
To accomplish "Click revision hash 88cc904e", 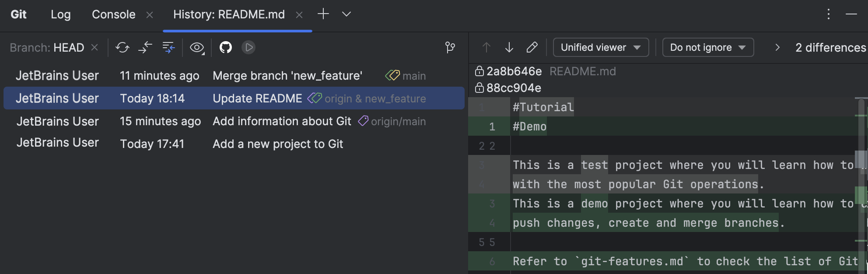I will (x=514, y=88).
